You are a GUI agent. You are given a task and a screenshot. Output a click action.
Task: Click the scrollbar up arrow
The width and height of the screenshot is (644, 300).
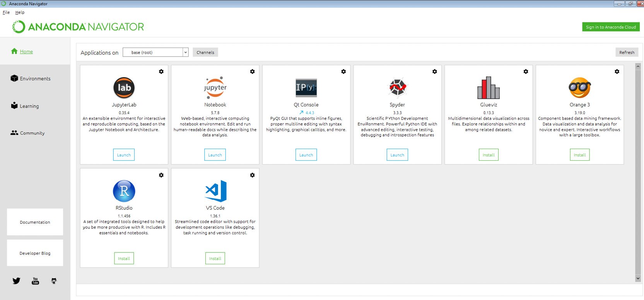click(x=638, y=66)
